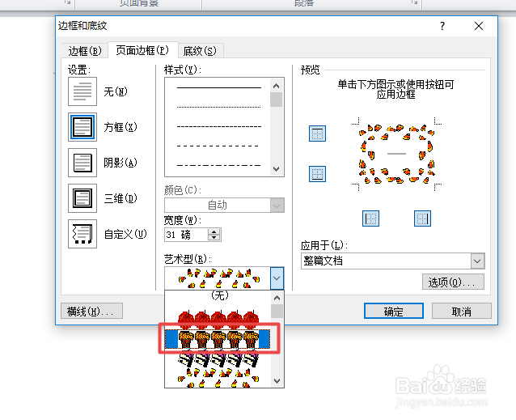This screenshot has height=420, width=516.
Task: Toggle the top border button in preview
Action: 317,134
